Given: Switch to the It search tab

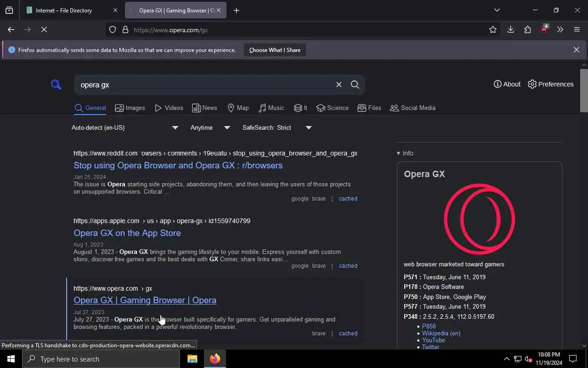Looking at the screenshot, I should click(x=301, y=108).
